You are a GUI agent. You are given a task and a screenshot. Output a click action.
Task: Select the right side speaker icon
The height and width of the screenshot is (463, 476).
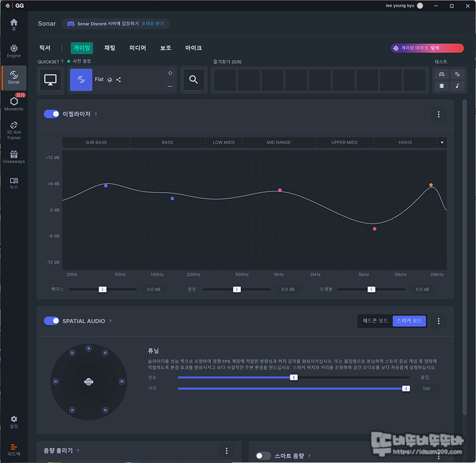pos(122,382)
